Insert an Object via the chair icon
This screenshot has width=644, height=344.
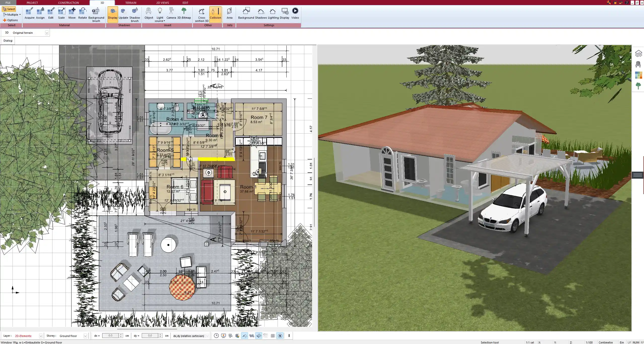[149, 13]
